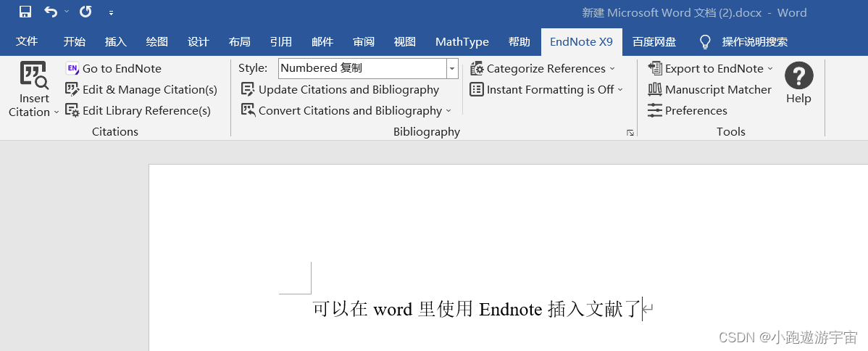Open the Style combo box dropdown arrow

tap(451, 69)
